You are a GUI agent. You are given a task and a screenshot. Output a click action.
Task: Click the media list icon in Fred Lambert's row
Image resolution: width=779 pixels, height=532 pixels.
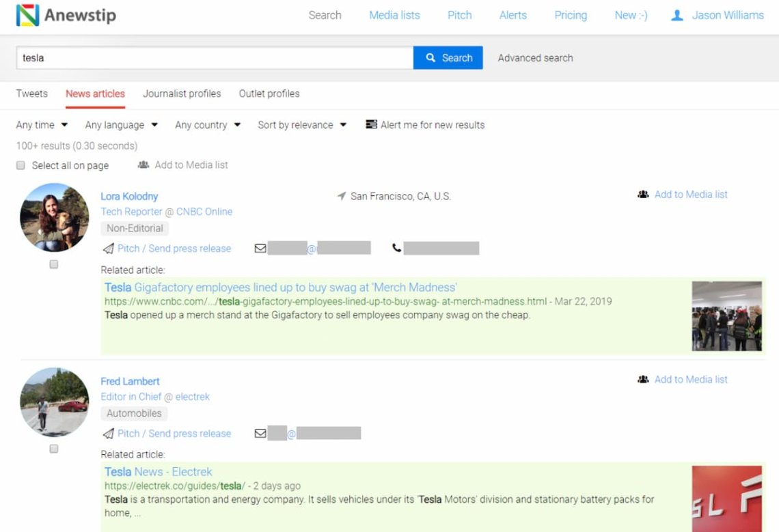[x=642, y=379]
